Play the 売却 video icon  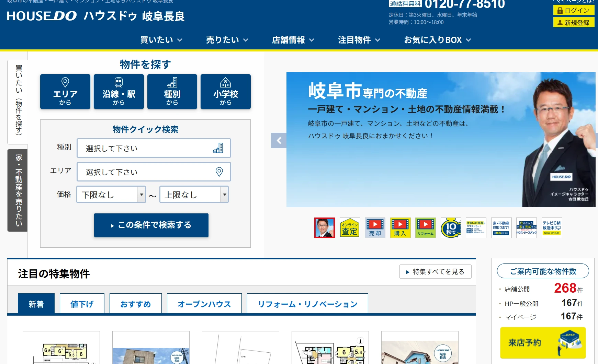pos(375,228)
